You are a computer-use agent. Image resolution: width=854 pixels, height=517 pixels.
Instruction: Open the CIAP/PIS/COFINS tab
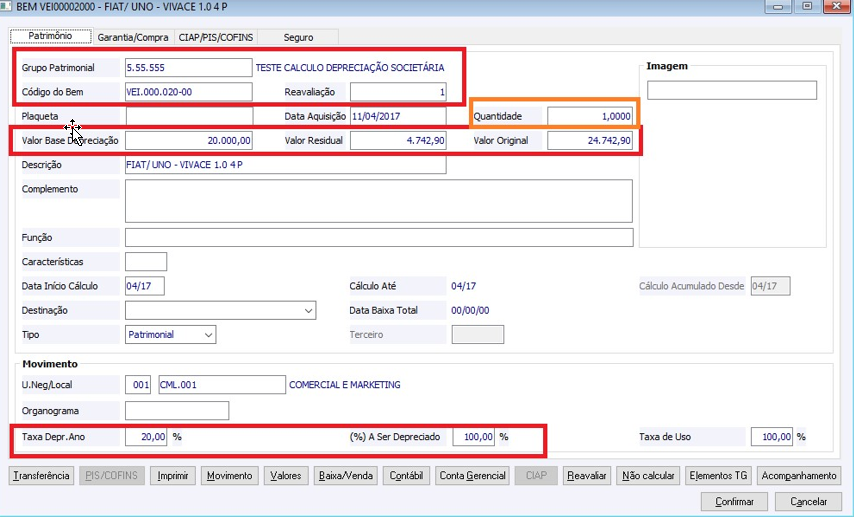[216, 37]
